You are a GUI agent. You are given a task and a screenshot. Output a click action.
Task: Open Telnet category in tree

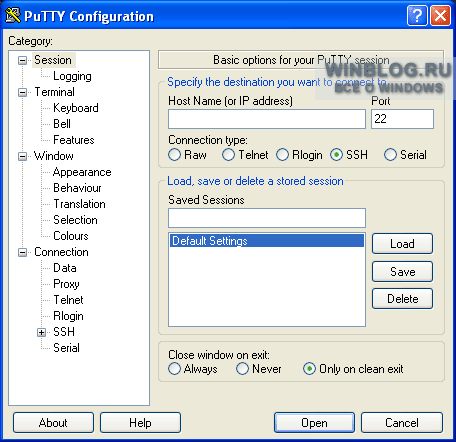point(68,300)
